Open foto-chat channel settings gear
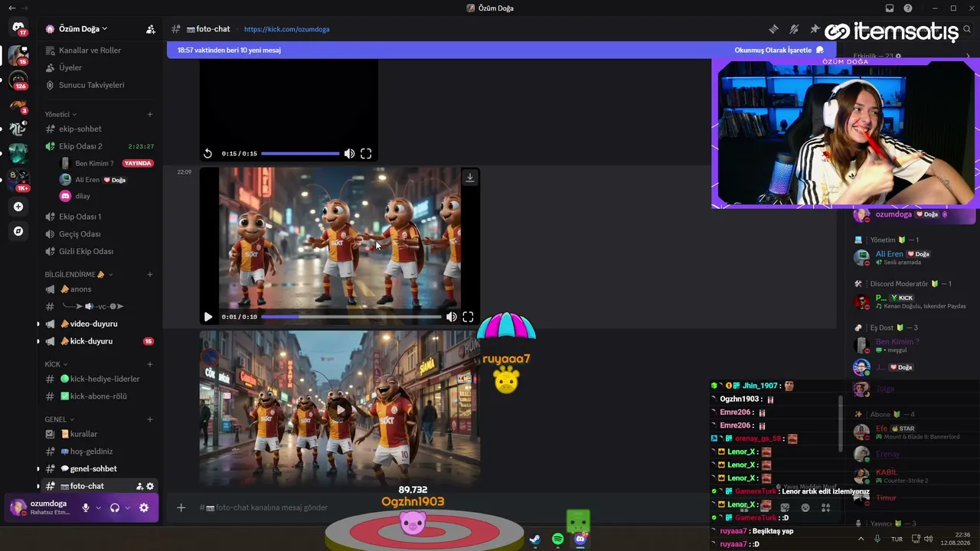 point(150,486)
